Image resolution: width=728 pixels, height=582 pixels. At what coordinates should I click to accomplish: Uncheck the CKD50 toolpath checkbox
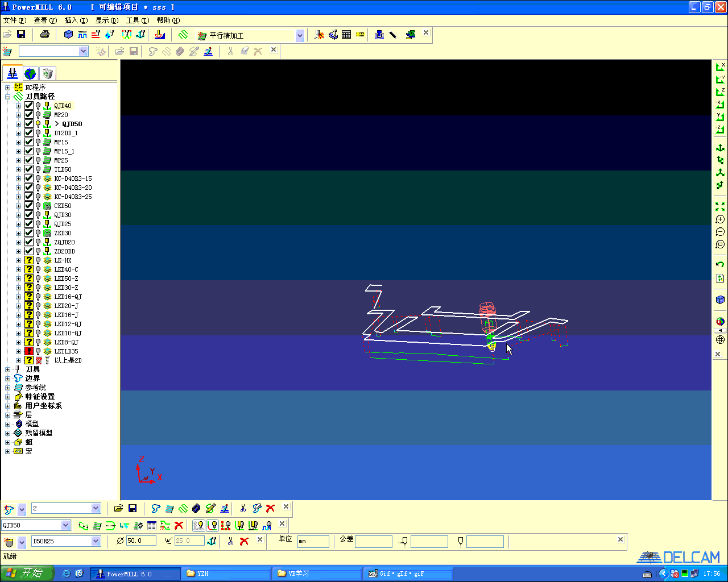29,206
